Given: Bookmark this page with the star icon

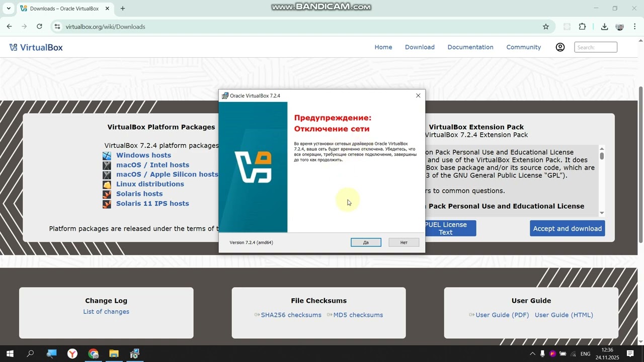Looking at the screenshot, I should pyautogui.click(x=546, y=27).
